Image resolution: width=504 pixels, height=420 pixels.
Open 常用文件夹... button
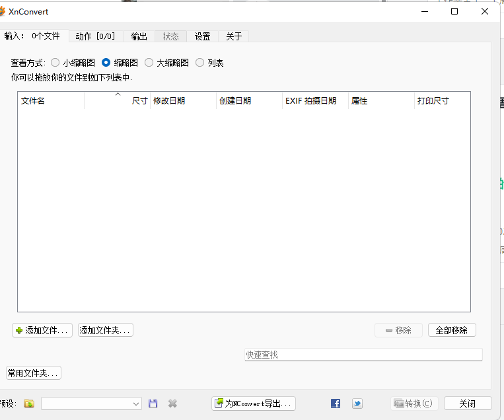34,373
